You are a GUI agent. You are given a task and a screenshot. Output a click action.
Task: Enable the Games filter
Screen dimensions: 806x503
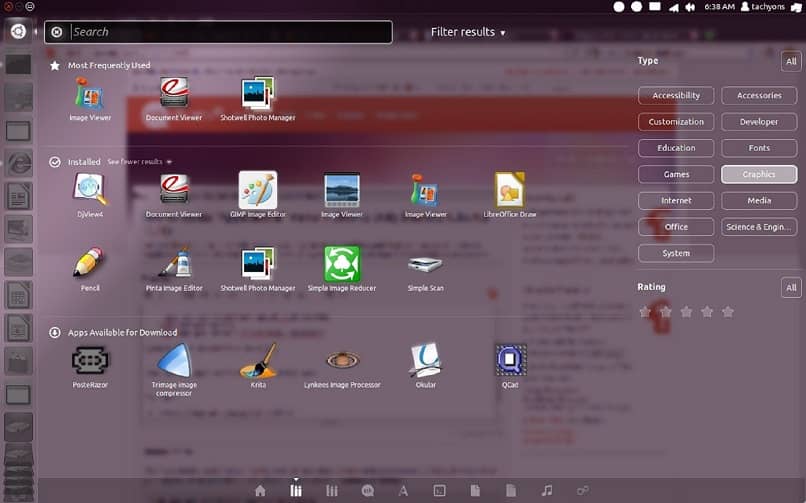tap(676, 175)
